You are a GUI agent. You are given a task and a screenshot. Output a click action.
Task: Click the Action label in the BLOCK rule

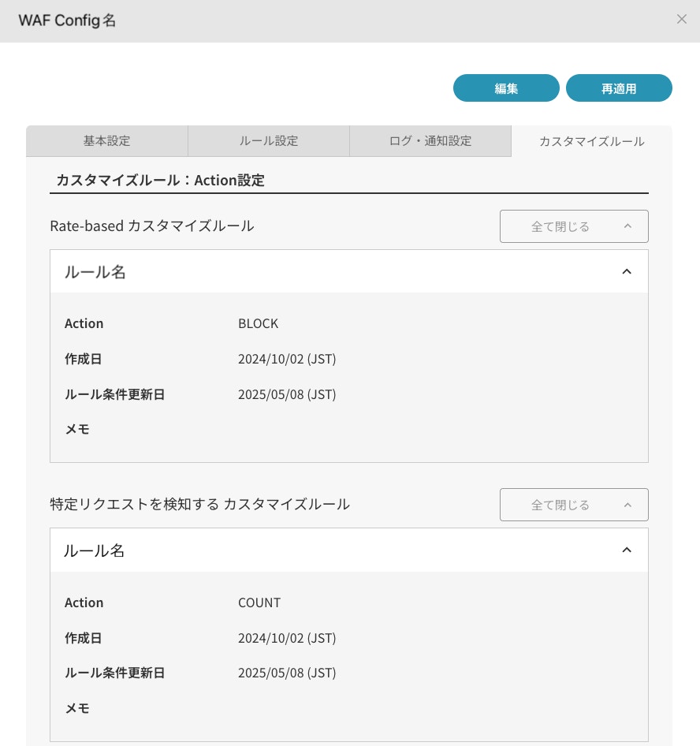[x=84, y=323]
